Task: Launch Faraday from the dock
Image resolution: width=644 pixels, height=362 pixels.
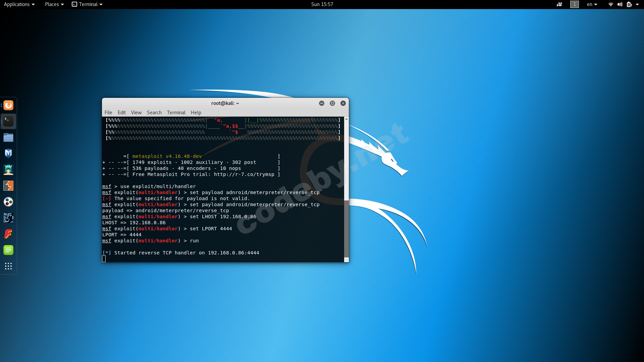Action: [8, 234]
